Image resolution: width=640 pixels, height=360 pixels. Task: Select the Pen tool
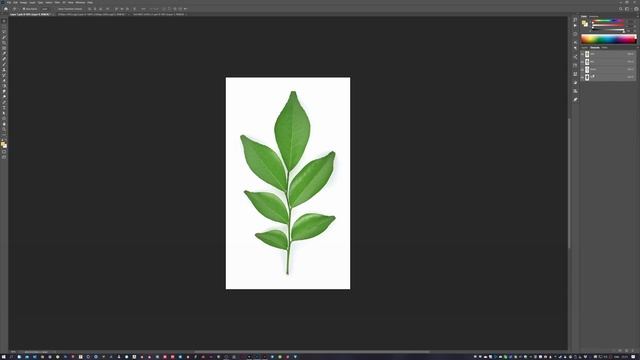tap(4, 102)
